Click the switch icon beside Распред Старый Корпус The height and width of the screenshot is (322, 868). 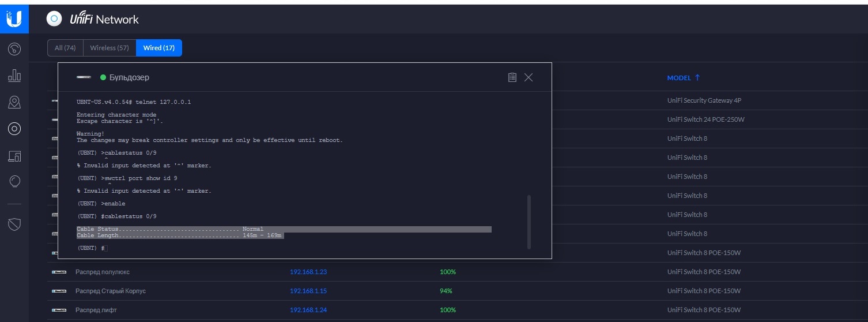(59, 291)
